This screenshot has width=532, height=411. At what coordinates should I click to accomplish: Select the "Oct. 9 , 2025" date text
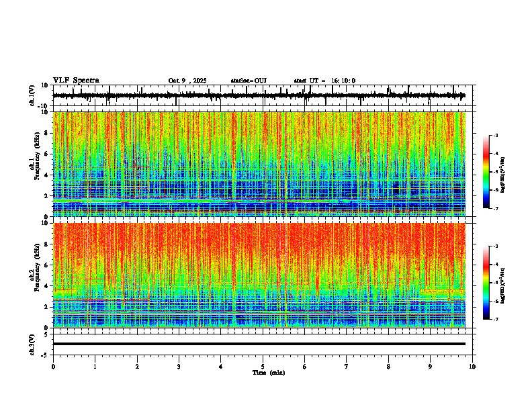(187, 81)
